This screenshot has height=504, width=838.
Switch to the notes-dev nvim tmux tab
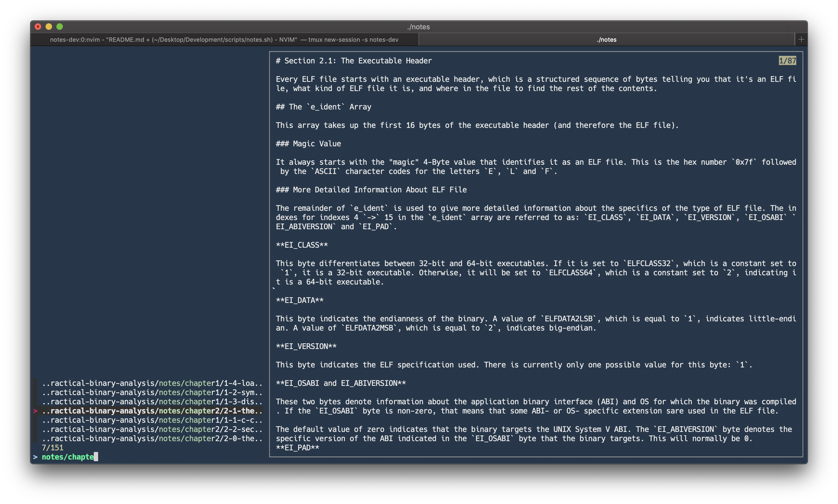[x=224, y=39]
